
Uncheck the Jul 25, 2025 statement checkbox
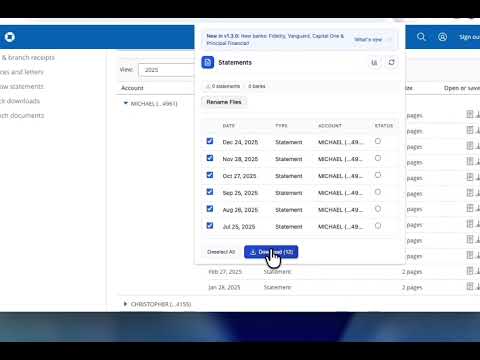pyautogui.click(x=210, y=226)
